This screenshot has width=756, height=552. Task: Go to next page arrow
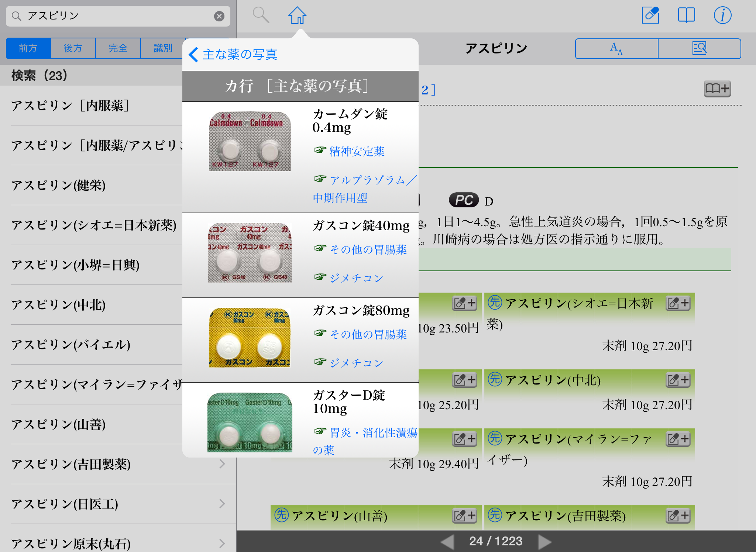(544, 541)
